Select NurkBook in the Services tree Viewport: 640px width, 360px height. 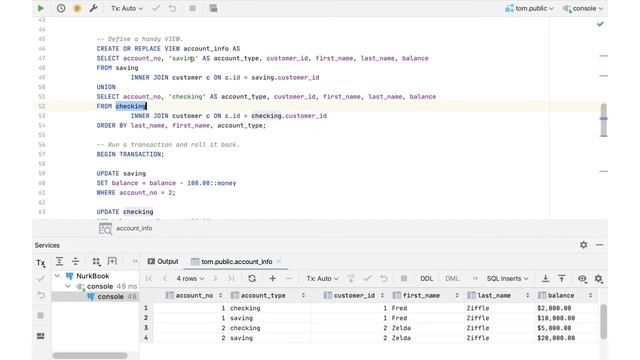click(x=93, y=276)
